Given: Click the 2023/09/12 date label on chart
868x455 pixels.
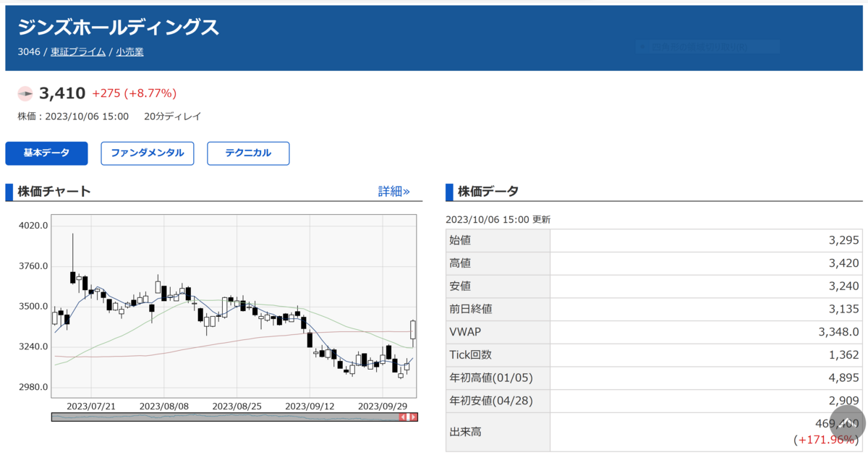Looking at the screenshot, I should [x=310, y=406].
